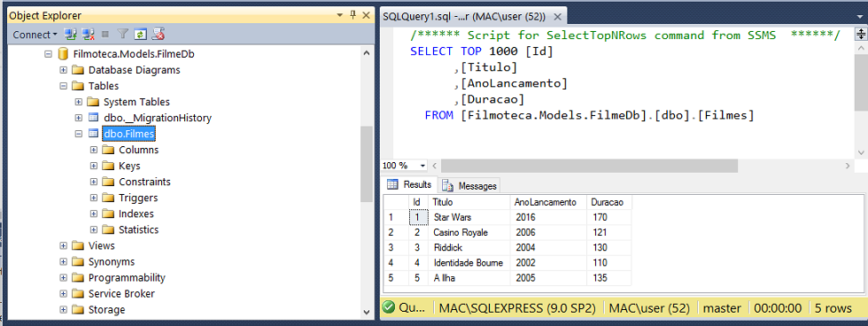This screenshot has width=868, height=326.
Task: Collapse the Tables folder
Action: (x=63, y=86)
